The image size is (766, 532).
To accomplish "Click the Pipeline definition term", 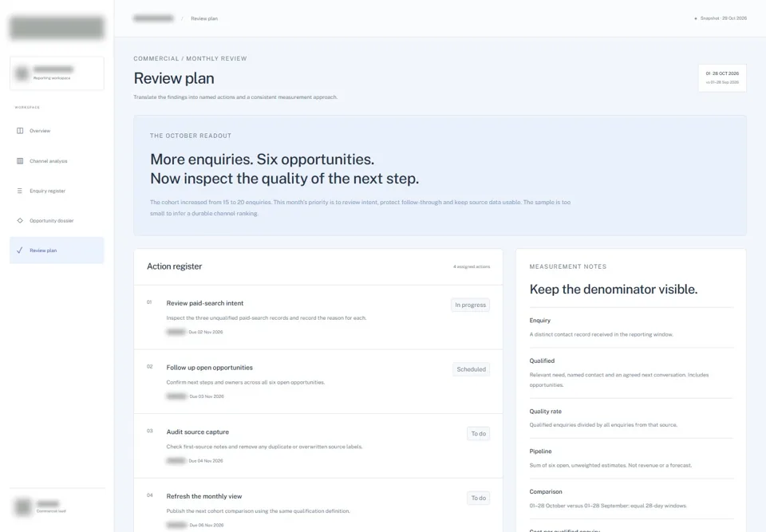I will (x=540, y=451).
